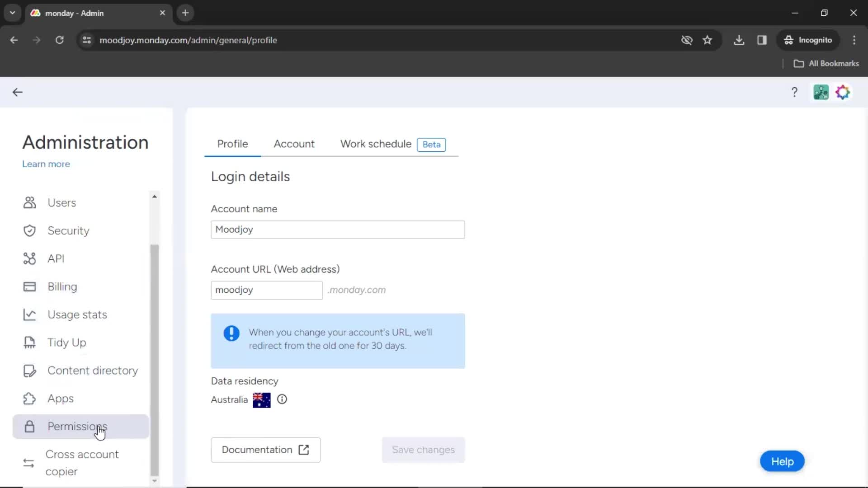Click the Cross account copier arrows icon
This screenshot has height=488, width=868.
[x=28, y=463]
